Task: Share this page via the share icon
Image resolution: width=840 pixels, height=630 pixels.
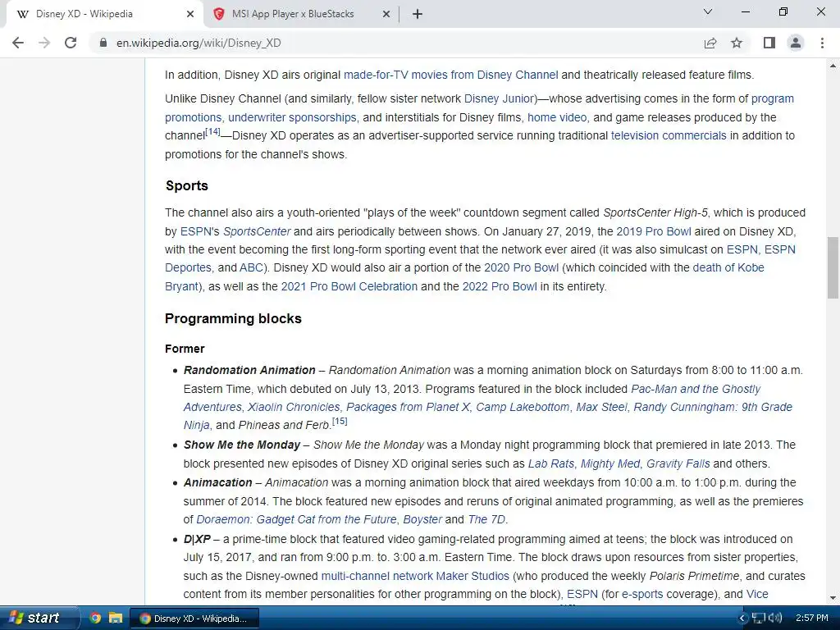Action: tap(710, 43)
